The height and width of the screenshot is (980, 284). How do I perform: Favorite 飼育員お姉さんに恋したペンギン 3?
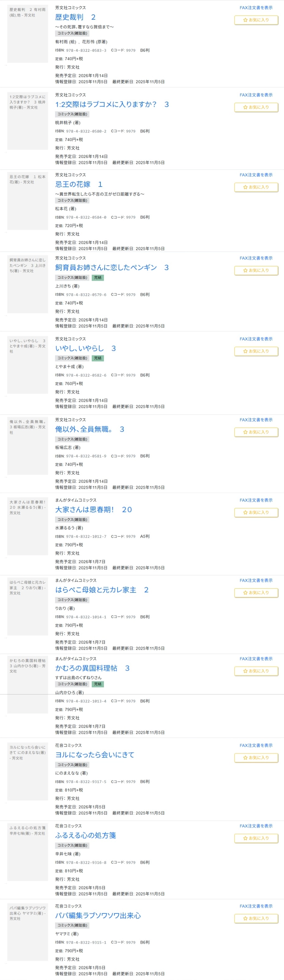tap(256, 271)
